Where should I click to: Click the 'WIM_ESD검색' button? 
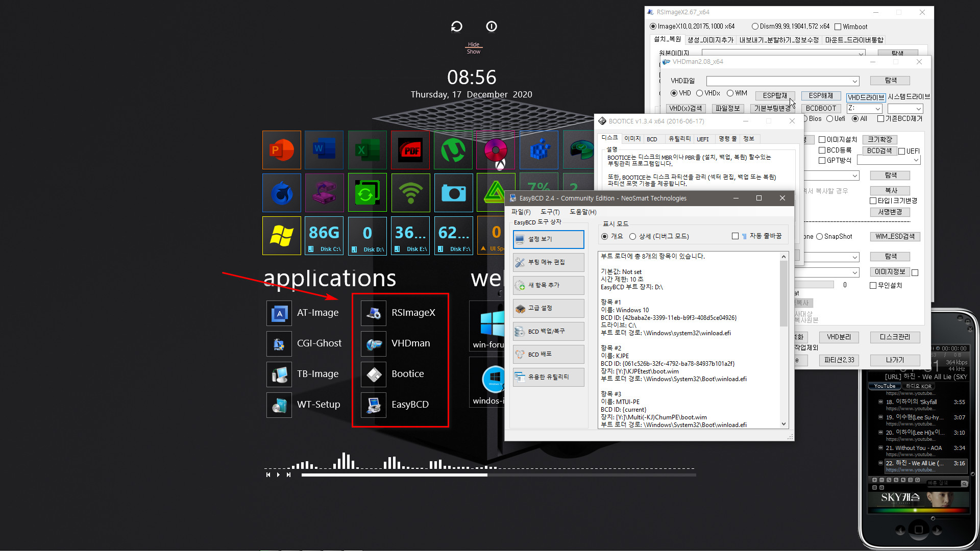[x=895, y=237]
